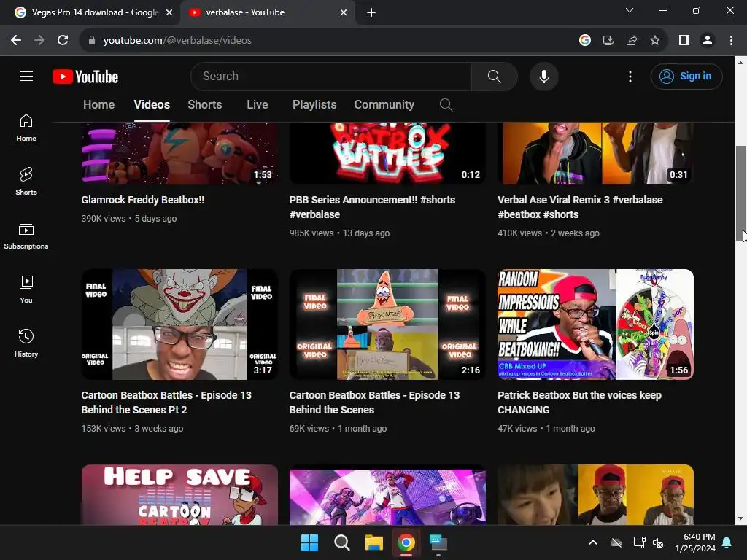This screenshot has height=560, width=747.
Task: Open Patrick Beatbox But the voices keep CHANGING
Action: pyautogui.click(x=579, y=402)
